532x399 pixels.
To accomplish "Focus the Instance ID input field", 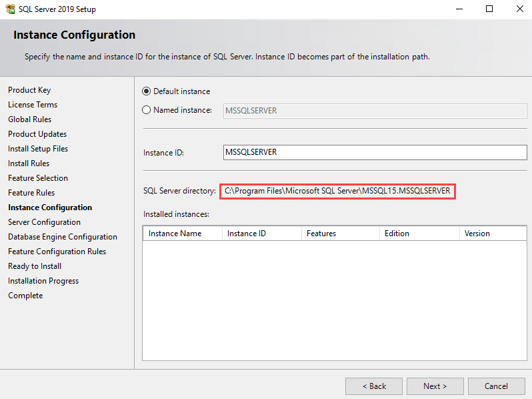I will tap(375, 152).
